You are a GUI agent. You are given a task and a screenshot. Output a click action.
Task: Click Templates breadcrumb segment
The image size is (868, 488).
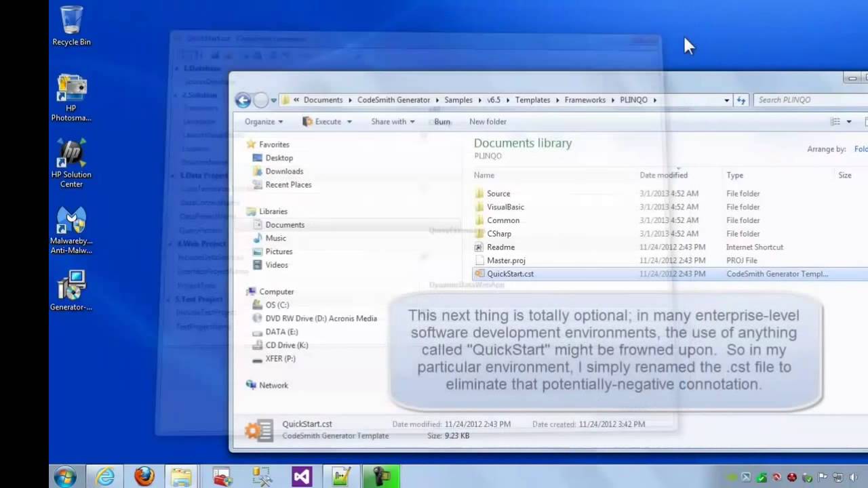click(532, 100)
